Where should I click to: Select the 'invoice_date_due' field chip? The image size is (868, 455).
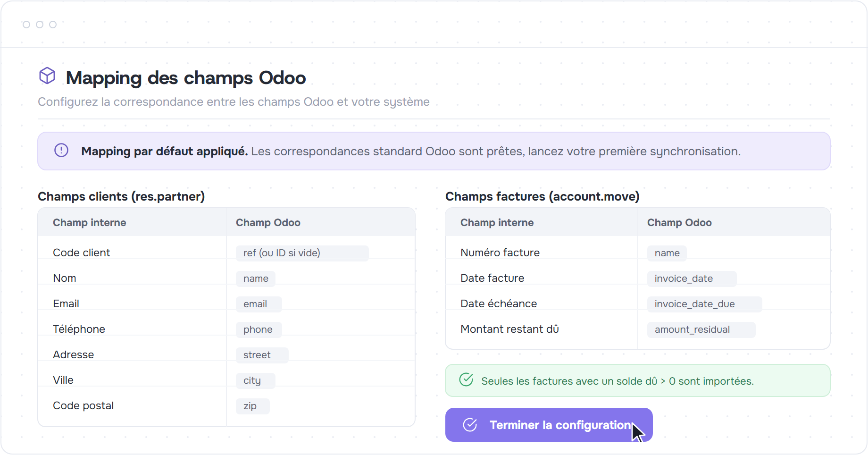(x=704, y=304)
